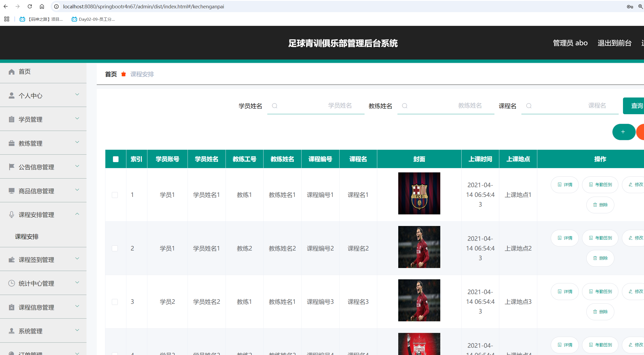Click the browser reload icon
Viewport: 644px width, 355px height.
click(30, 6)
